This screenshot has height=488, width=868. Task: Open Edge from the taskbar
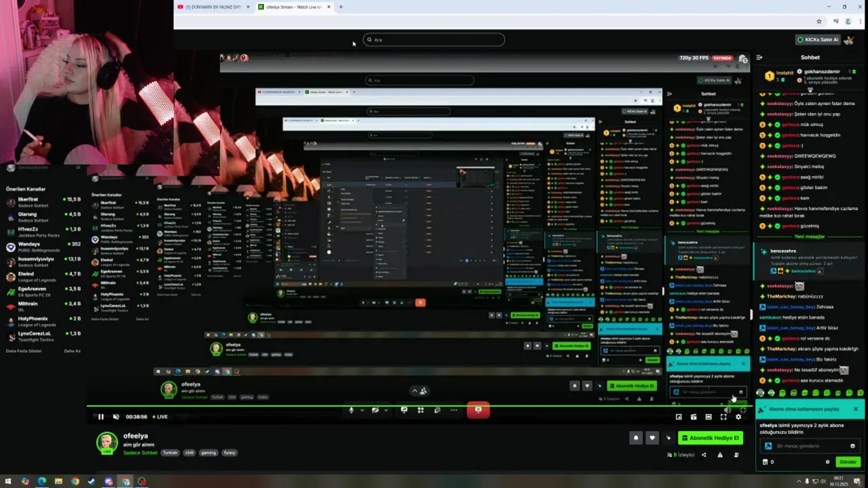(x=42, y=482)
